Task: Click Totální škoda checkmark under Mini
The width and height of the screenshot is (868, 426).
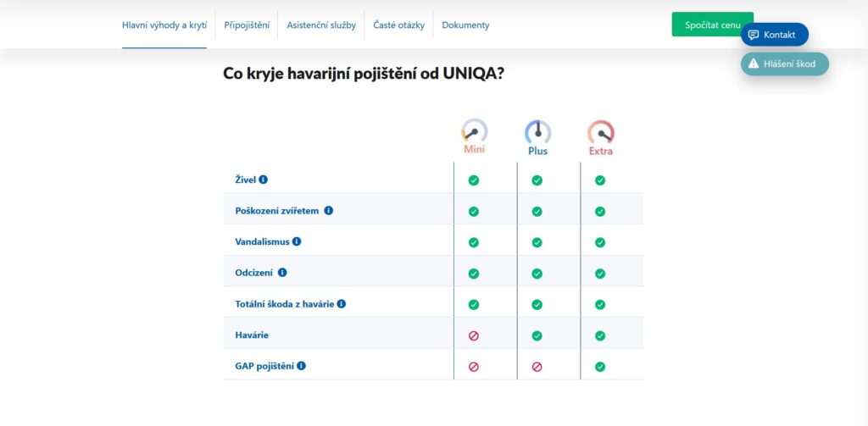Action: click(x=474, y=304)
